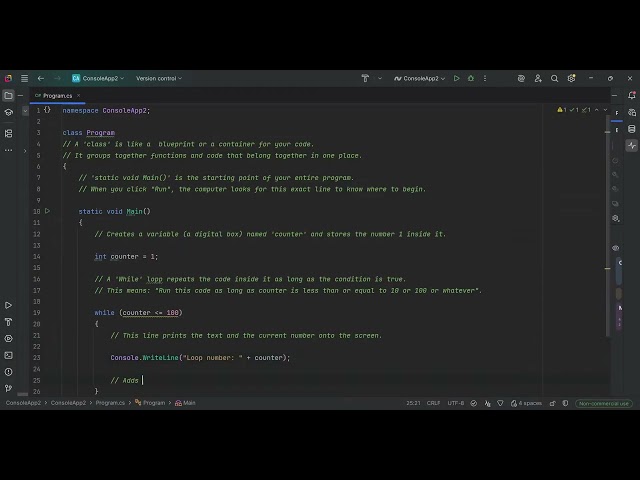
Task: Start debugging with the bug icon
Action: [x=471, y=78]
